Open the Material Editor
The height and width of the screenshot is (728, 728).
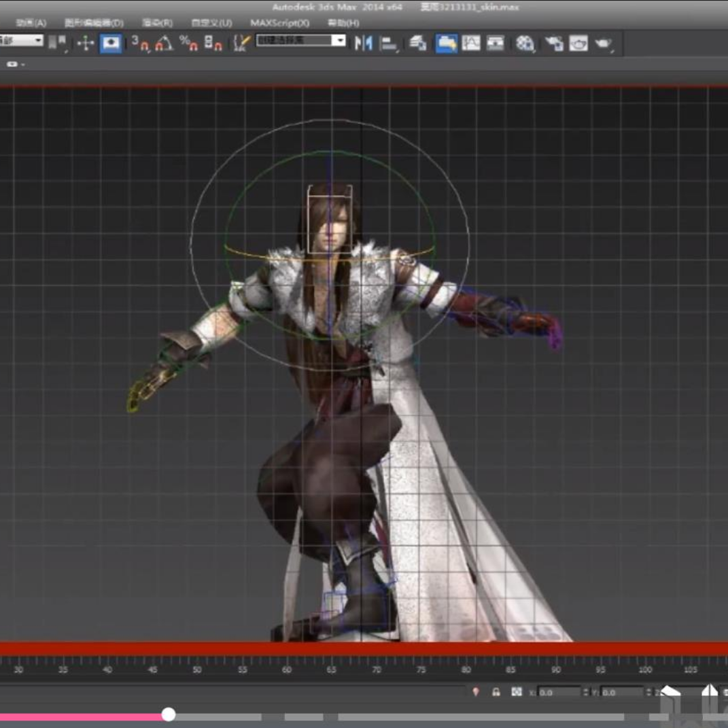(525, 44)
